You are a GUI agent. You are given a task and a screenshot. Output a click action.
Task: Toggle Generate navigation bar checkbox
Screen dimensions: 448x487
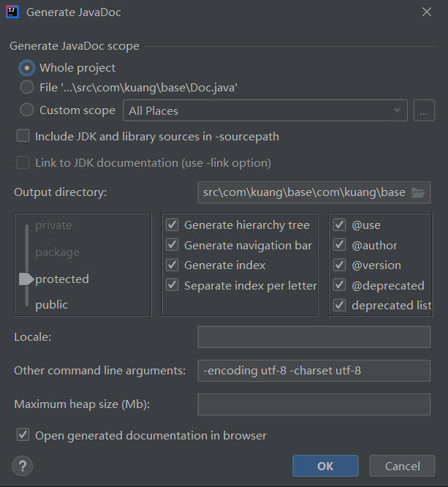172,245
